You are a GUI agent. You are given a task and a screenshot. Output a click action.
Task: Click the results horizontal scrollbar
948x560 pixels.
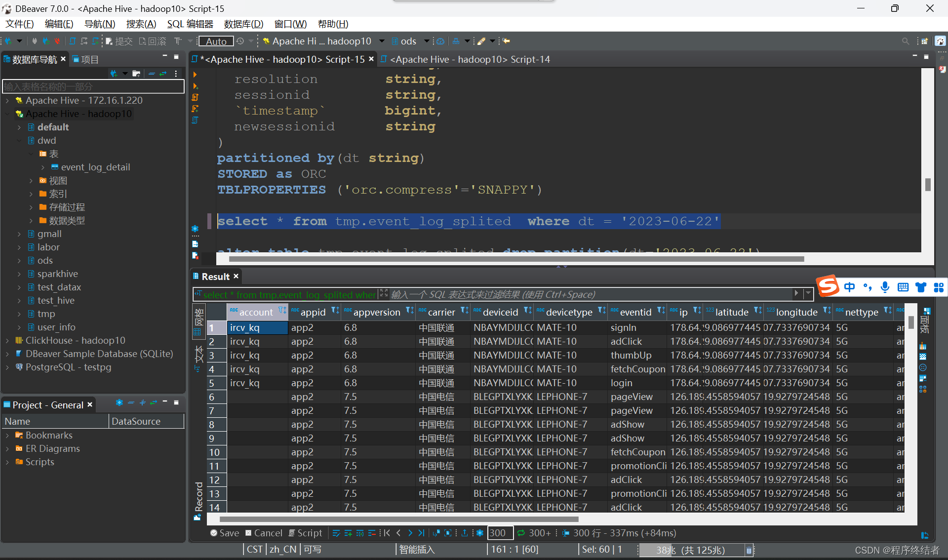399,520
